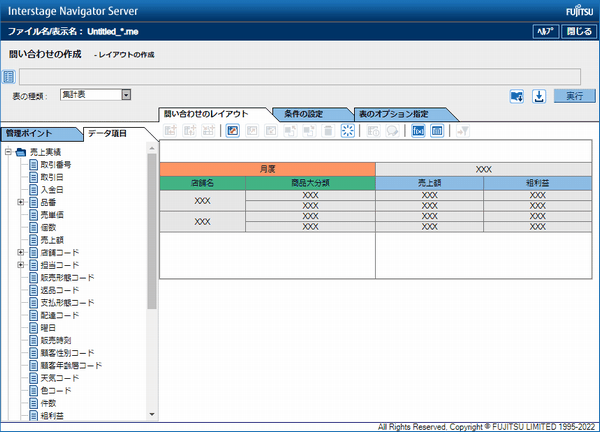The width and height of the screenshot is (600, 432).
Task: Click the tree scrollbar up arrow
Action: pos(152,148)
